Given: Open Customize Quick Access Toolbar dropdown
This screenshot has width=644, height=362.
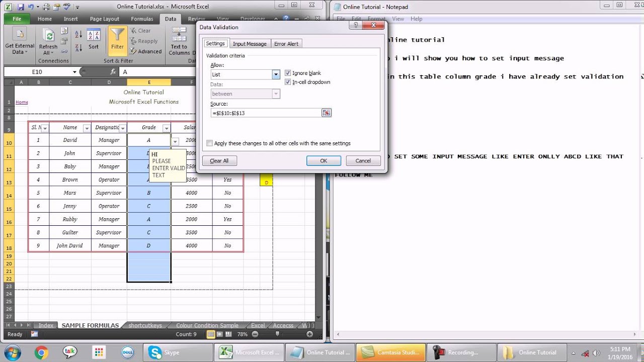Looking at the screenshot, I should click(x=77, y=7).
